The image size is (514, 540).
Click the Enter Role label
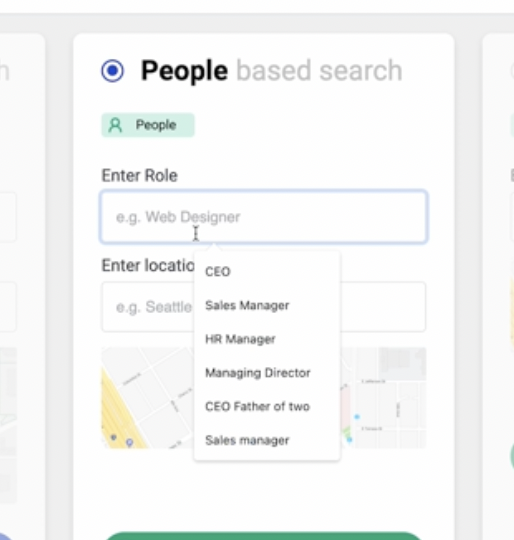click(x=139, y=176)
